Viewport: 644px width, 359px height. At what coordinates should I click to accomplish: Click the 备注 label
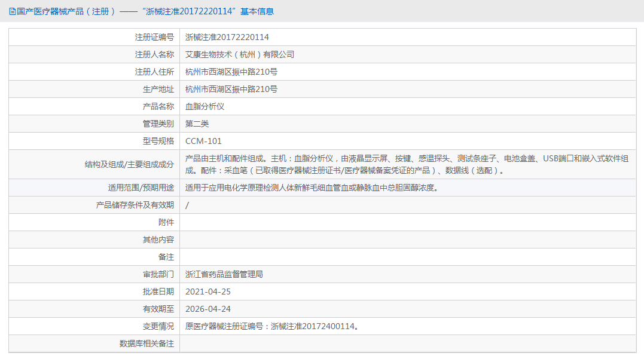pos(166,256)
